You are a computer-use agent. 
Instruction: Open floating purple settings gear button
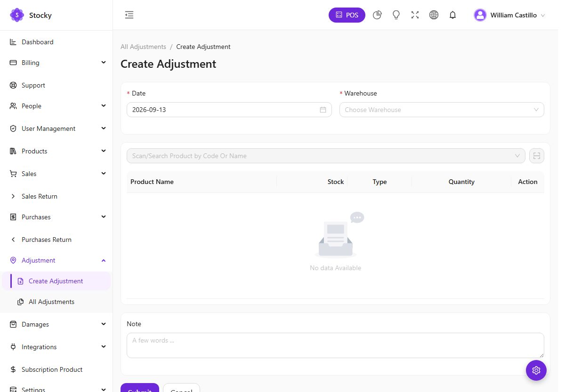pos(536,370)
